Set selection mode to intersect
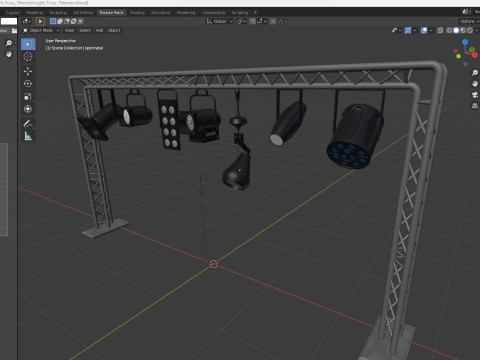 point(80,21)
